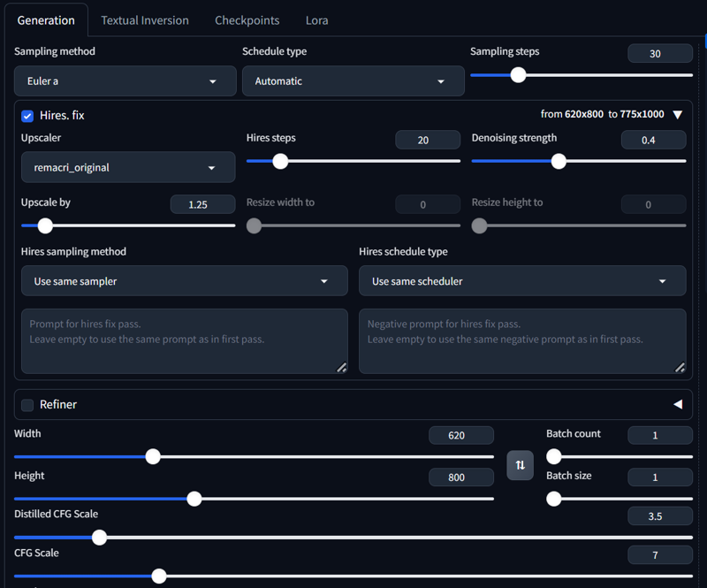The image size is (707, 588).
Task: Switch to the Checkpoints tab
Action: click(247, 20)
